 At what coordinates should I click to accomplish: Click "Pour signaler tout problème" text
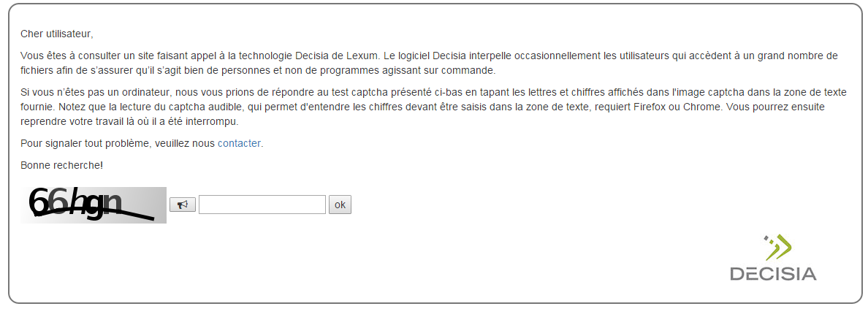coord(85,143)
